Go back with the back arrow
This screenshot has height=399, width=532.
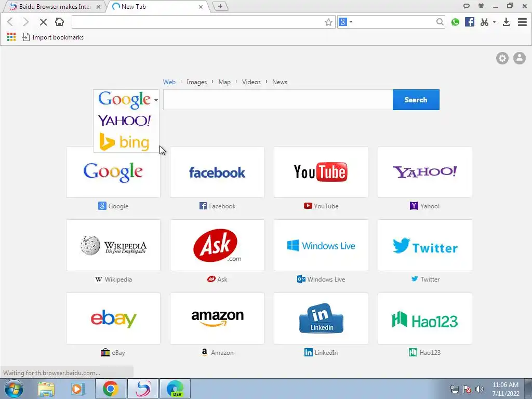[10, 22]
